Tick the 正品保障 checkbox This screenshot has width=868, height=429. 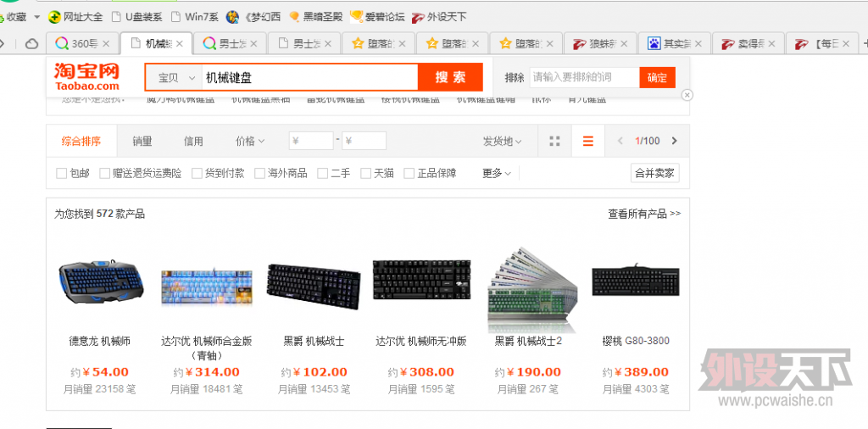pos(409,173)
